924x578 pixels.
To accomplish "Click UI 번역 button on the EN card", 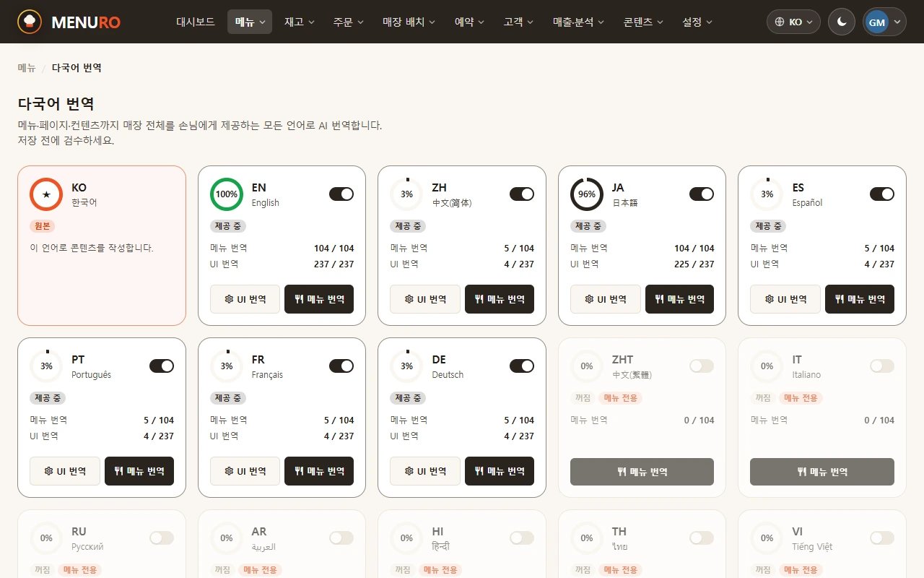I will pyautogui.click(x=245, y=299).
